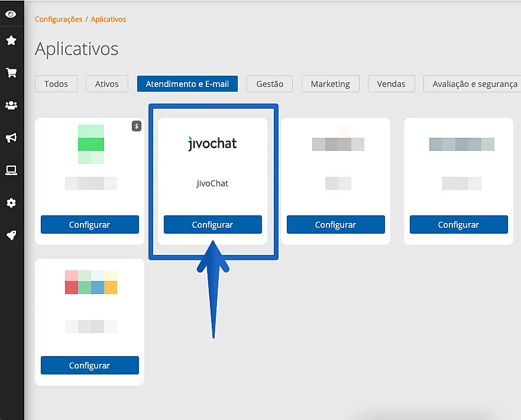
Task: Click the JivoChat logo thumbnail
Action: pos(212,144)
